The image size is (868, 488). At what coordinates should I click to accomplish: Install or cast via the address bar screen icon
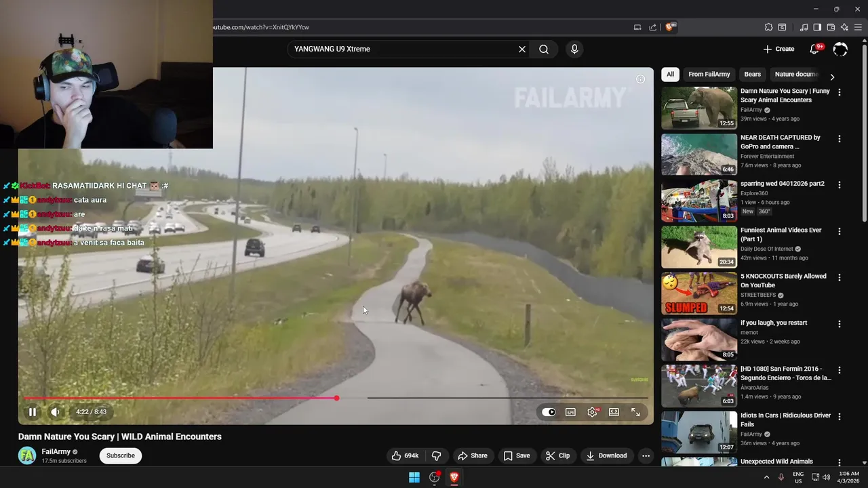coord(637,27)
